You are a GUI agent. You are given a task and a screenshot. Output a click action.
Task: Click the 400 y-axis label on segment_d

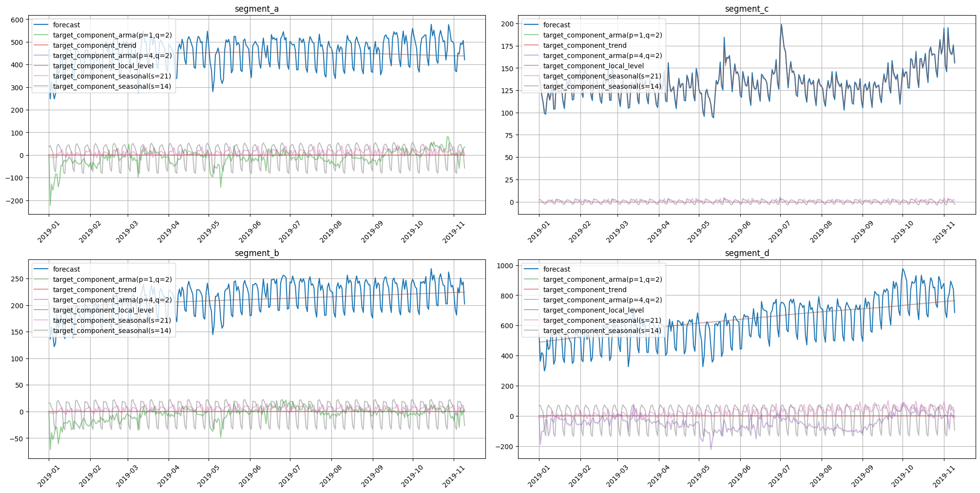(507, 356)
